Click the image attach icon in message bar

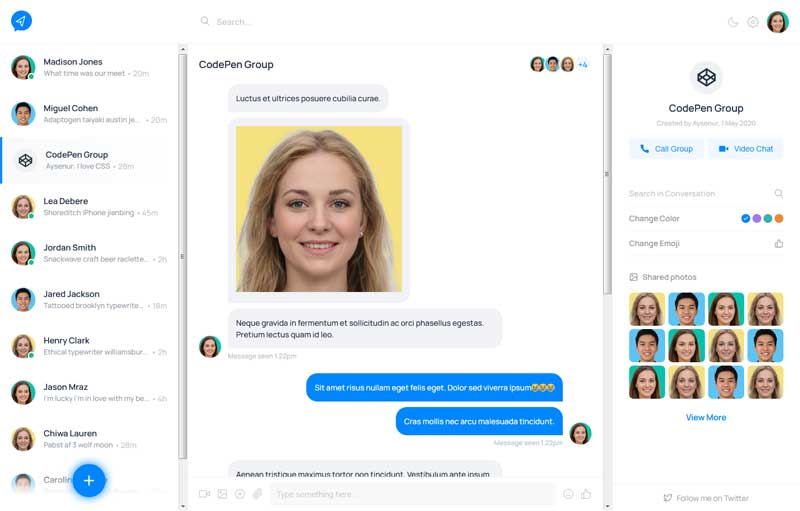coord(222,494)
